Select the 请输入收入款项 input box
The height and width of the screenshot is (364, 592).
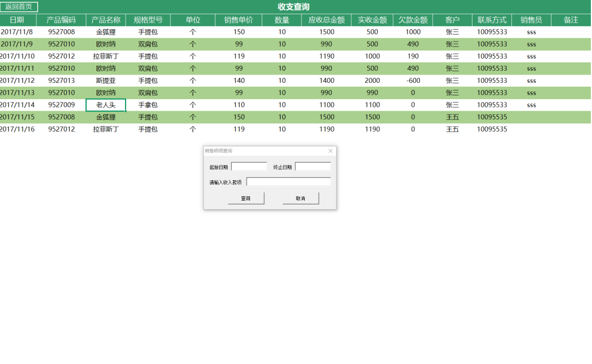click(288, 182)
